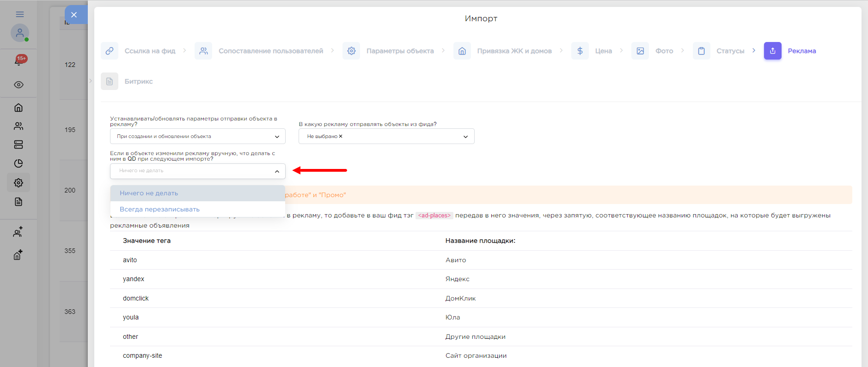Collapse the Ничего не делать dropdown field
The image size is (868, 367).
277,171
